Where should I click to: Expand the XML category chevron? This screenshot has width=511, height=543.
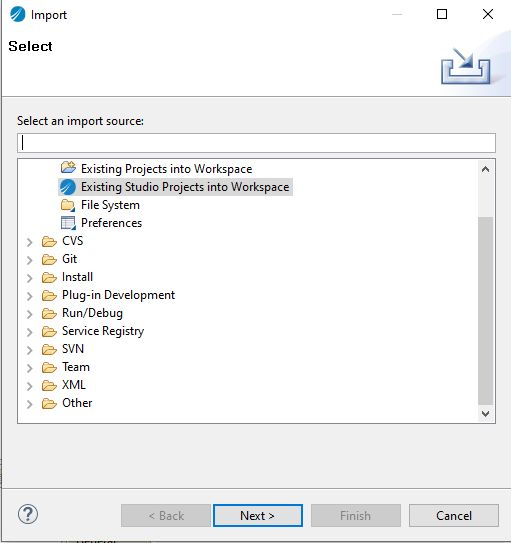[30, 386]
